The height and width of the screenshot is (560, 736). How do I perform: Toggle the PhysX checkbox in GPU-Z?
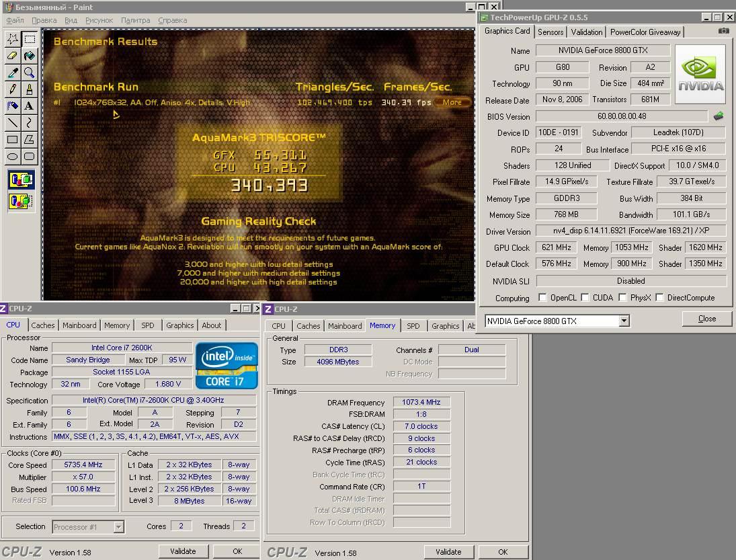click(622, 297)
